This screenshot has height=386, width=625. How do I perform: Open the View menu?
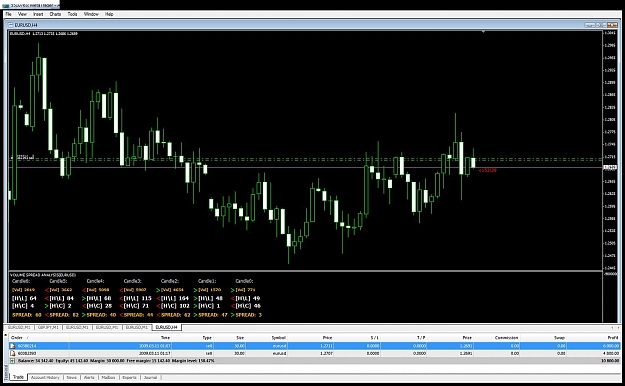22,14
